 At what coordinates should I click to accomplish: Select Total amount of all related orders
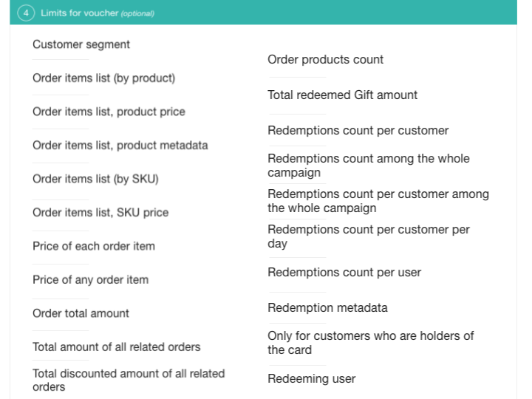pos(116,347)
